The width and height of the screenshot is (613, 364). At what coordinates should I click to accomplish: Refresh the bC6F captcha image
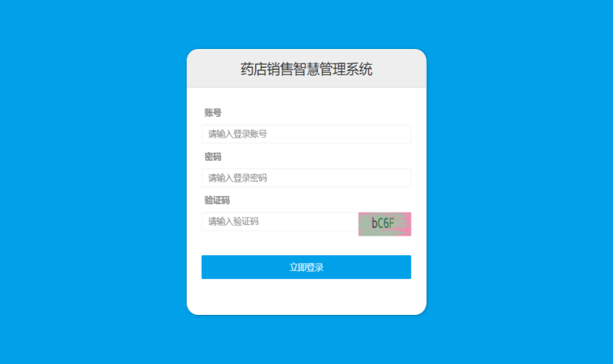point(384,224)
